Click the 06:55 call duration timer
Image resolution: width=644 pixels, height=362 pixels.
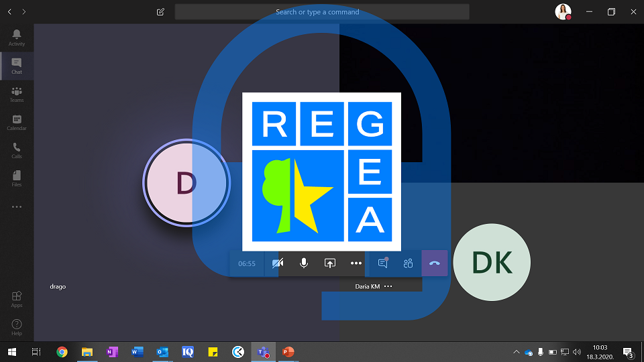click(247, 263)
